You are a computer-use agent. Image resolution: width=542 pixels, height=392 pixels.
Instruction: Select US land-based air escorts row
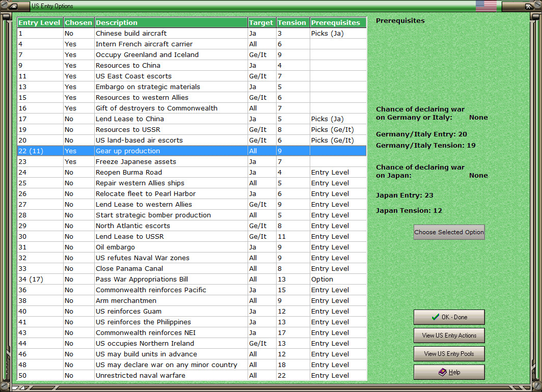[192, 141]
